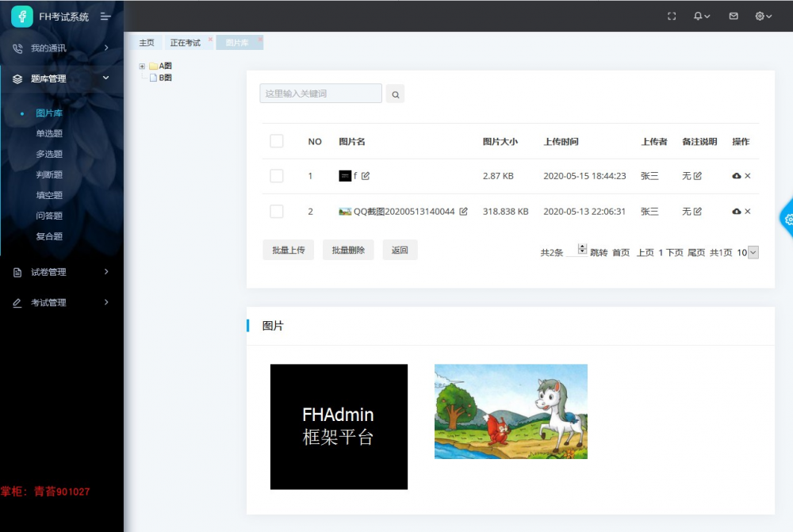
Task: Click the download cloud icon for row 1
Action: (x=736, y=176)
